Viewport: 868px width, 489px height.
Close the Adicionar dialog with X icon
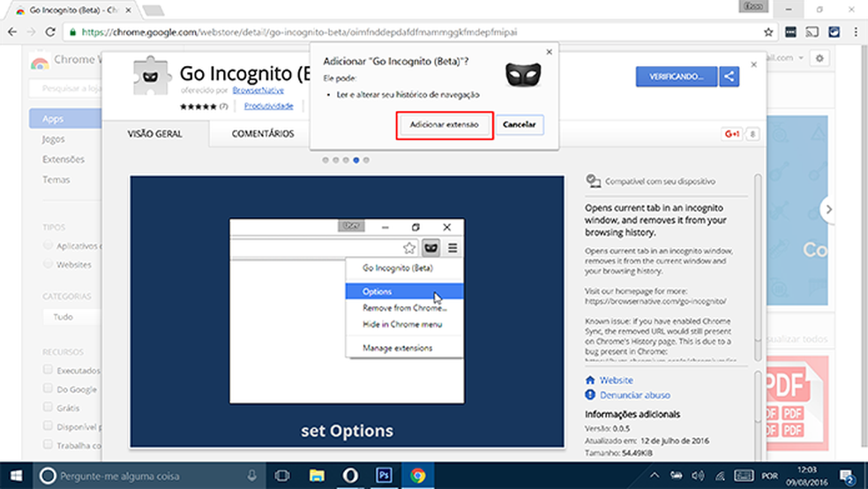[550, 52]
